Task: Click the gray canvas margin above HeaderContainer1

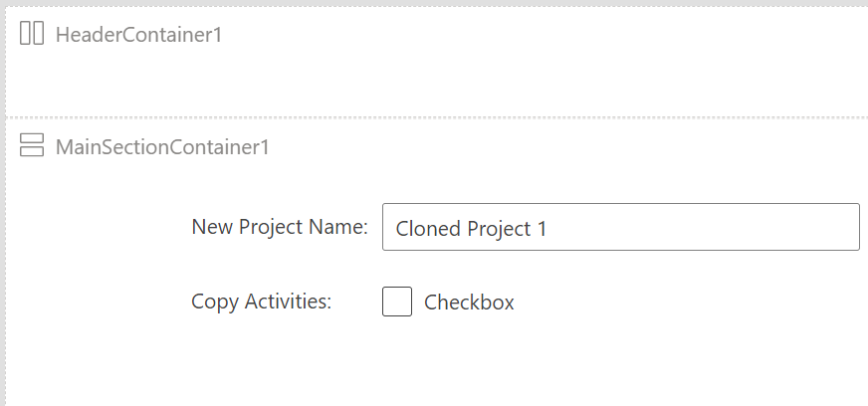Action: pyautogui.click(x=434, y=3)
